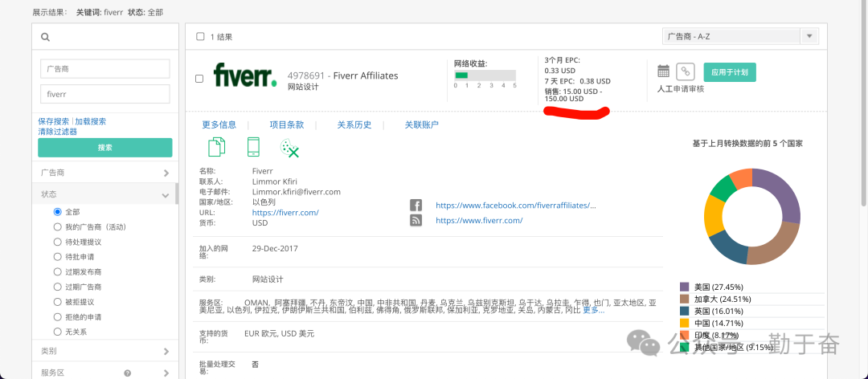Viewport: 868px width, 379px height.
Task: Click the RSS feed icon
Action: click(416, 220)
